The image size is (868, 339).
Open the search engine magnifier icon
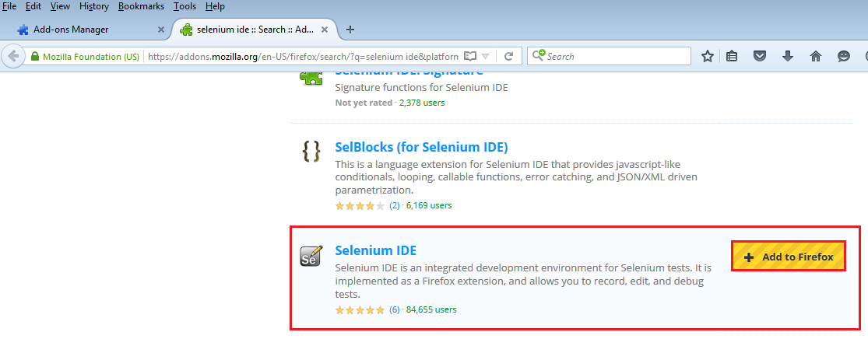[539, 56]
